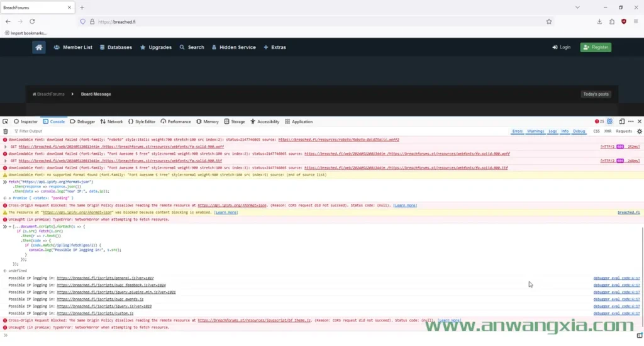This screenshot has height=346, width=644.
Task: Switch to the Debugger devtools tab
Action: click(82, 121)
